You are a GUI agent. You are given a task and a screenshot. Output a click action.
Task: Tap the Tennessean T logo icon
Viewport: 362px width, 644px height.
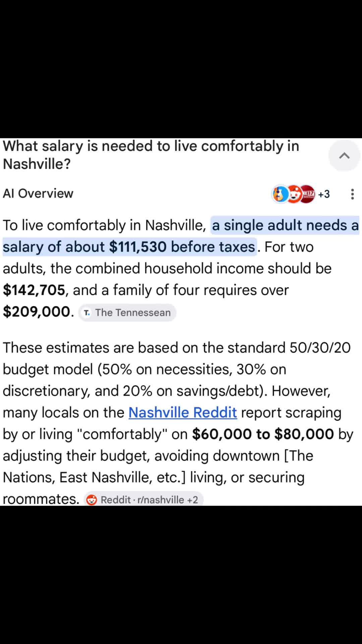pos(87,313)
